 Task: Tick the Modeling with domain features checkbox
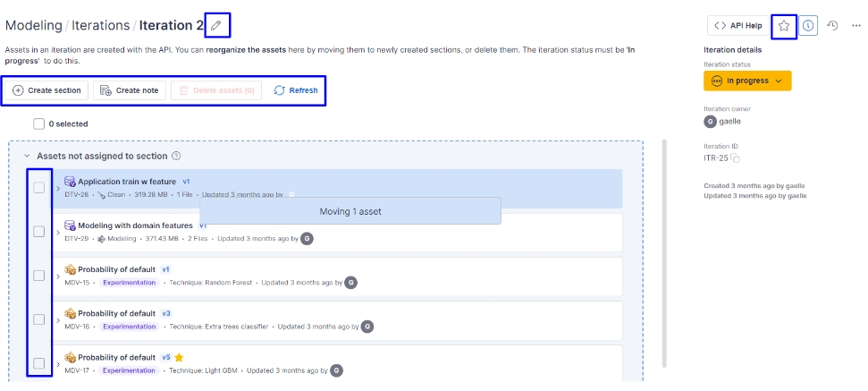39,232
